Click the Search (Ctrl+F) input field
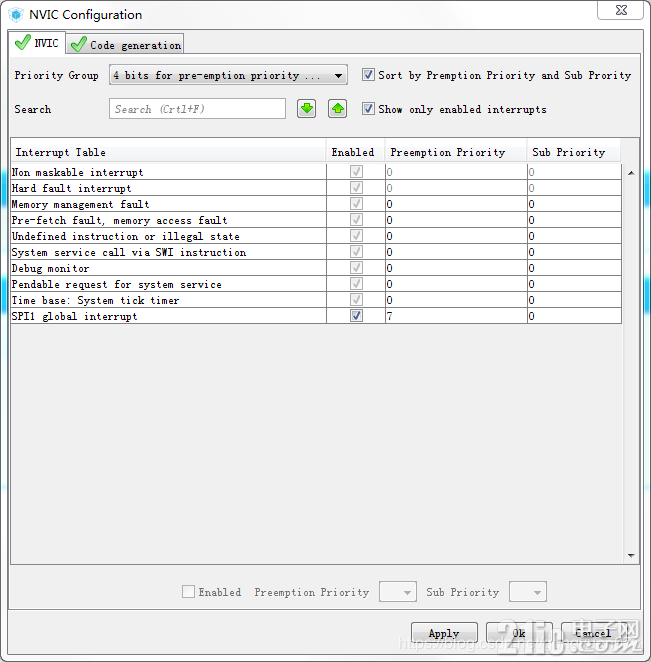651x662 pixels. (197, 109)
